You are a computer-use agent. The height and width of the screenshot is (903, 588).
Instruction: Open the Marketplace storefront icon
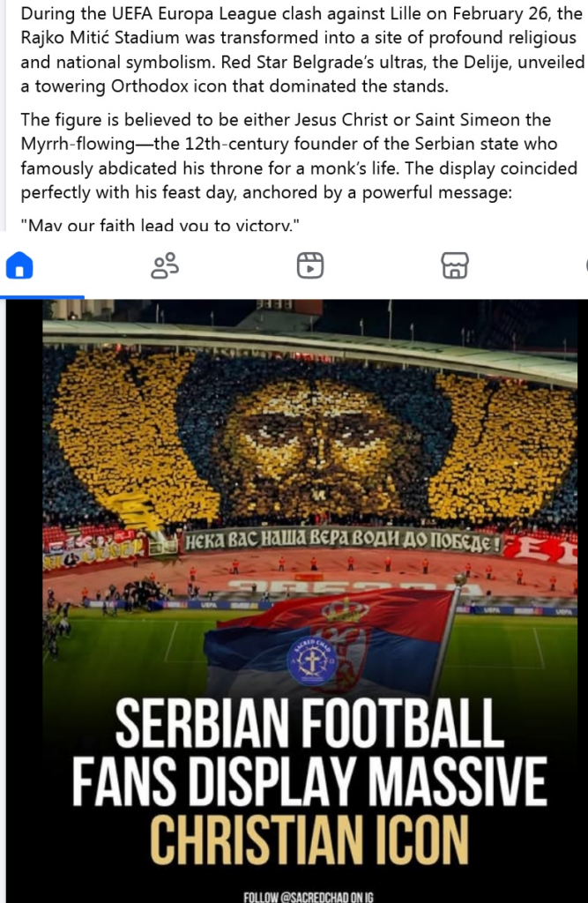click(455, 266)
